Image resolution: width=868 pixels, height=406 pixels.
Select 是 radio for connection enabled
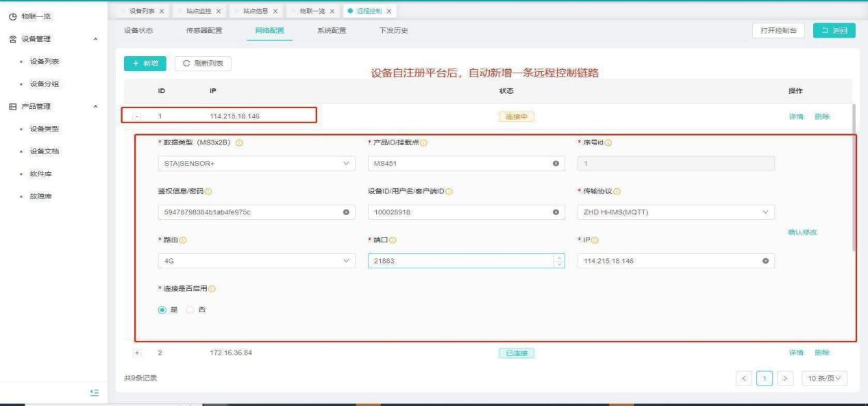point(163,309)
